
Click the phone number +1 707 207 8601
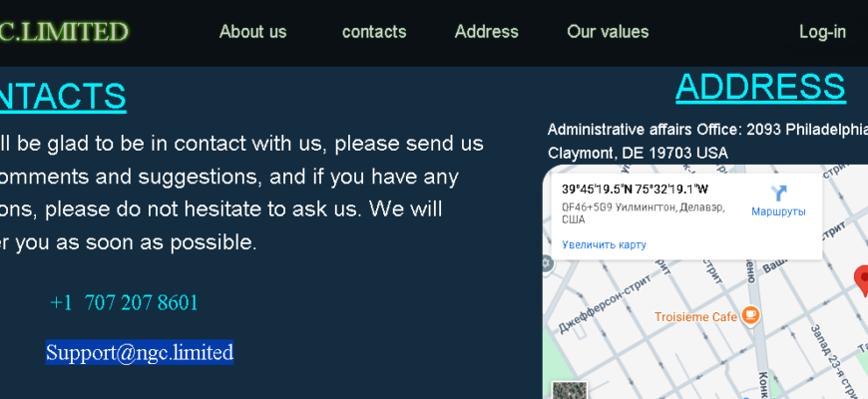[x=124, y=302]
